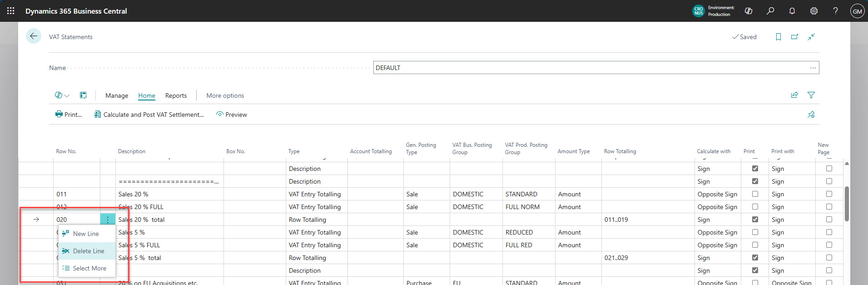Open the notifications bell
Screen dimensions: 868x285
tap(792, 11)
